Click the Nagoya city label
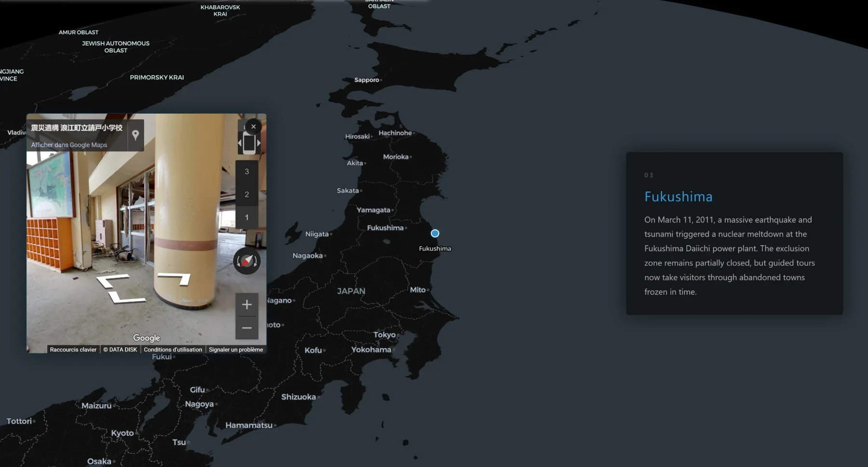868x467 pixels. pyautogui.click(x=199, y=404)
